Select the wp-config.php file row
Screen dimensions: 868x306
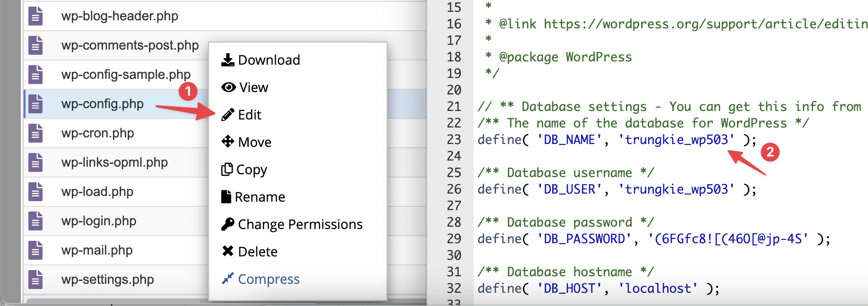[103, 104]
